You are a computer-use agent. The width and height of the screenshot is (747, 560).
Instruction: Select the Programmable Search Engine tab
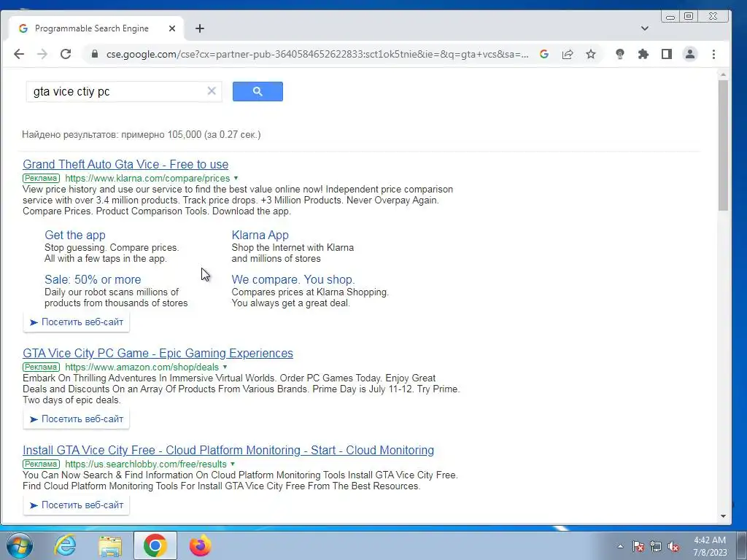point(92,28)
